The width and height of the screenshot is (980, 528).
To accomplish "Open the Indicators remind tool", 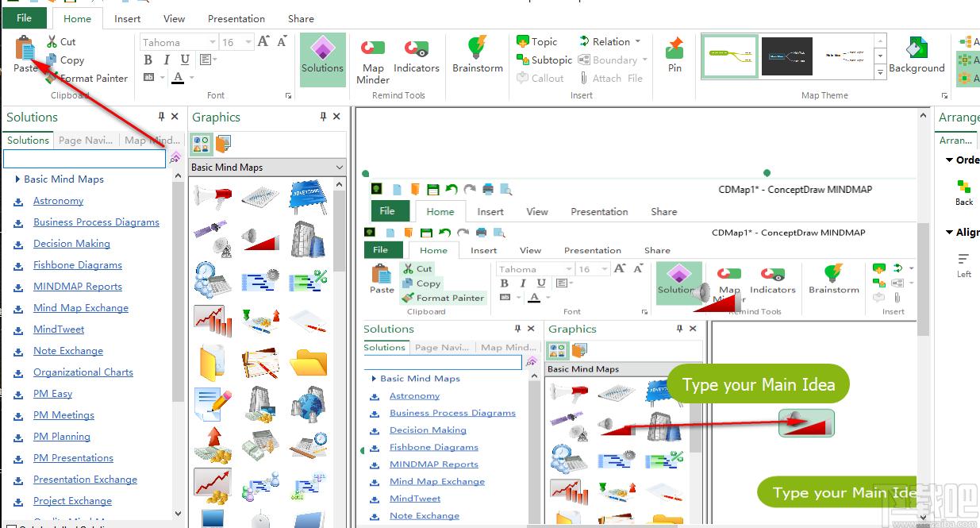I will [417, 56].
